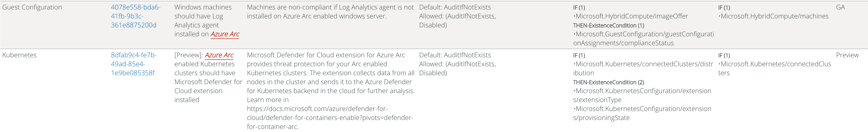
Task: Click the Preview status cell
Action: point(847,55)
